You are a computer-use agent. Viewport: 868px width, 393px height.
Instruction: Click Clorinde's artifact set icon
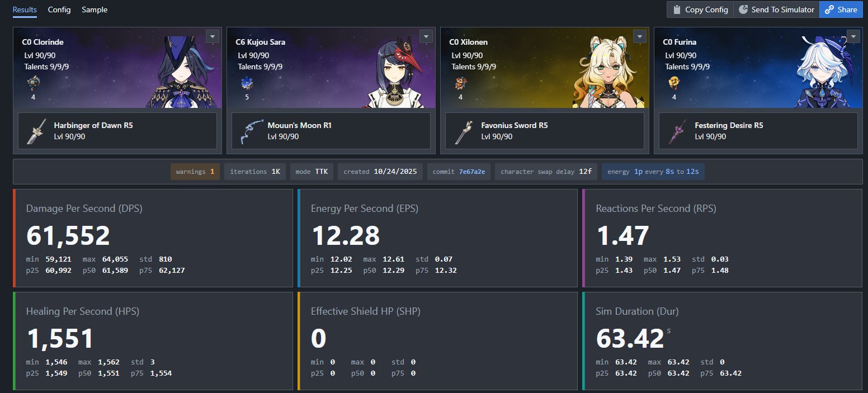pos(33,84)
